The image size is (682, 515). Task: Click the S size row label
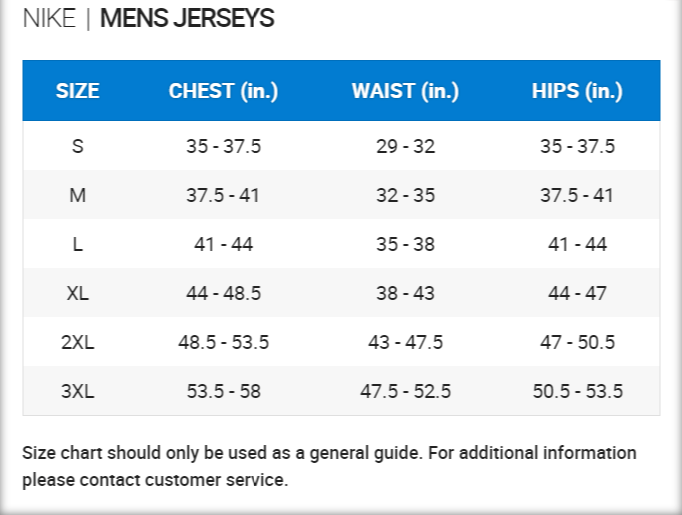pos(78,146)
